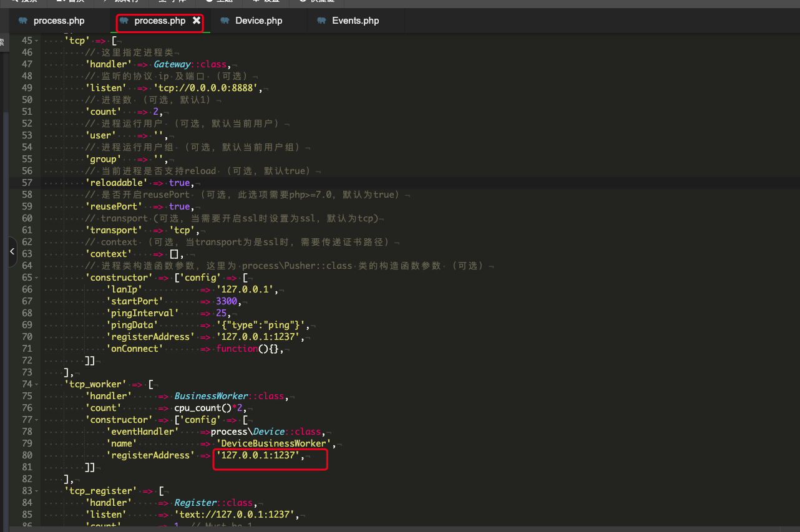Click the 'reusePort' key on line 59

[114, 206]
